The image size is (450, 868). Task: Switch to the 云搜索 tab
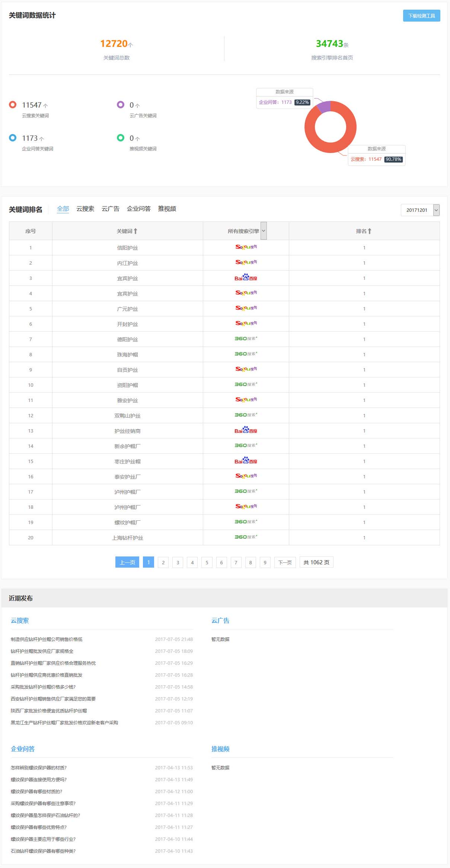(85, 209)
